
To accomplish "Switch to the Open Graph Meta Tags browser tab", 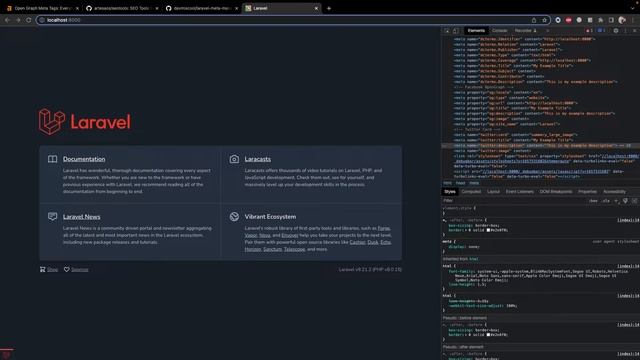I will 41,8.
